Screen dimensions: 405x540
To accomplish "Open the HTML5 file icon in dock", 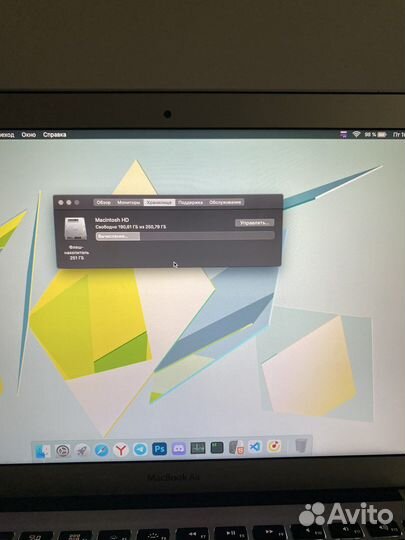I will (x=237, y=447).
